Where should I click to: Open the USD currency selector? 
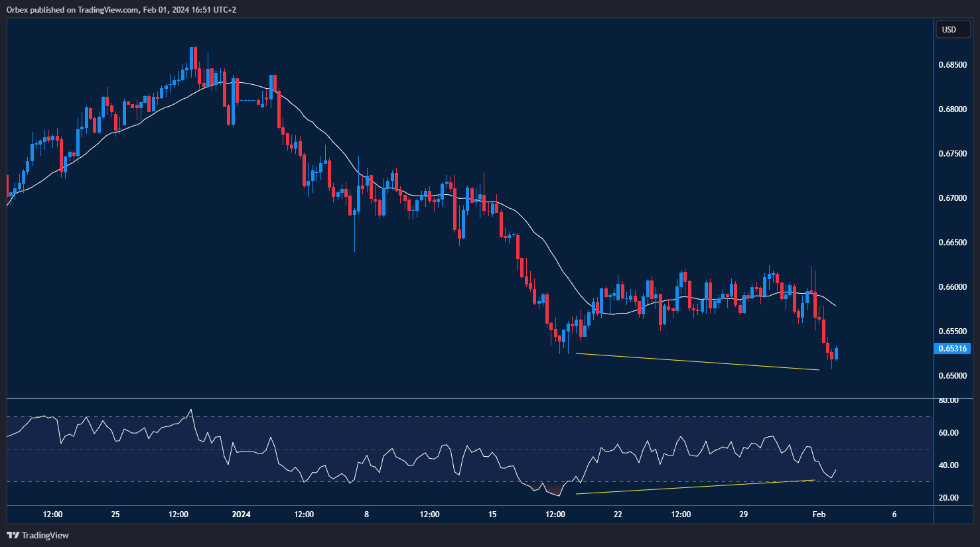[949, 29]
